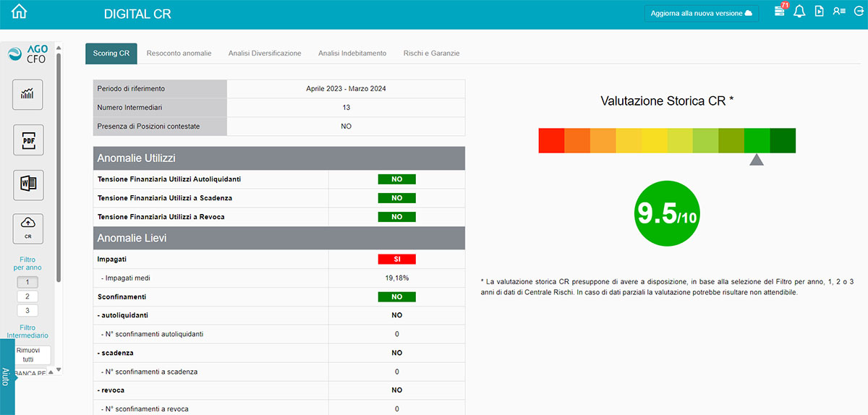
Task: Open the user profile list icon
Action: pyautogui.click(x=838, y=12)
